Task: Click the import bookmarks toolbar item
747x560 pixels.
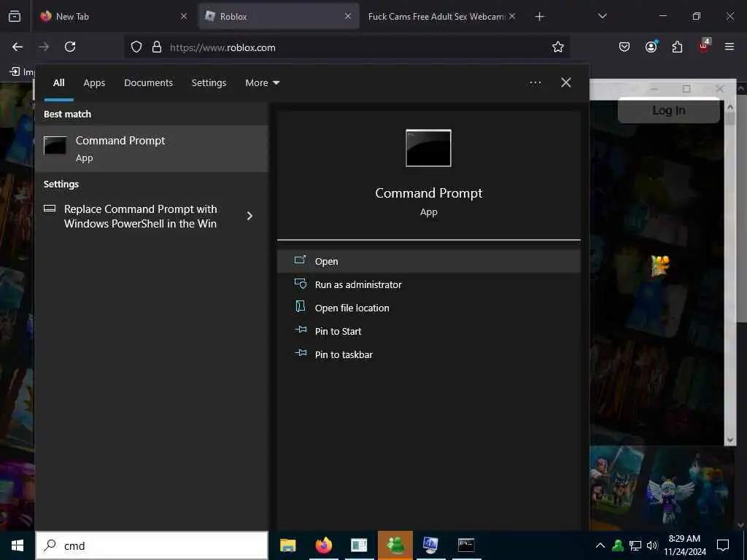Action: coord(22,72)
